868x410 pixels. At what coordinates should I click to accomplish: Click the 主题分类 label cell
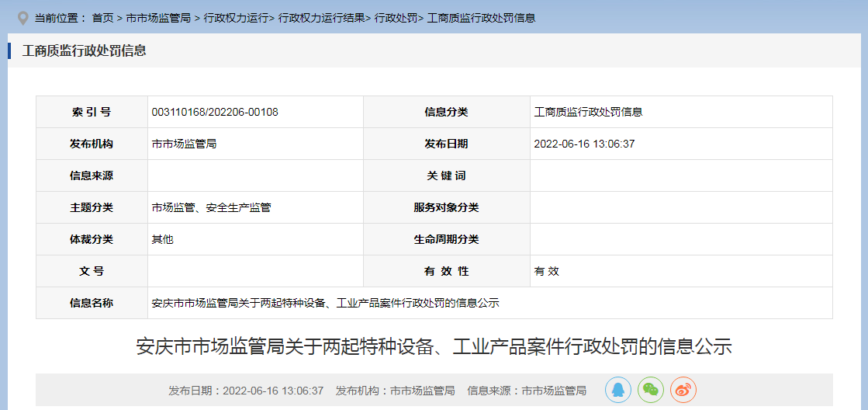[92, 208]
